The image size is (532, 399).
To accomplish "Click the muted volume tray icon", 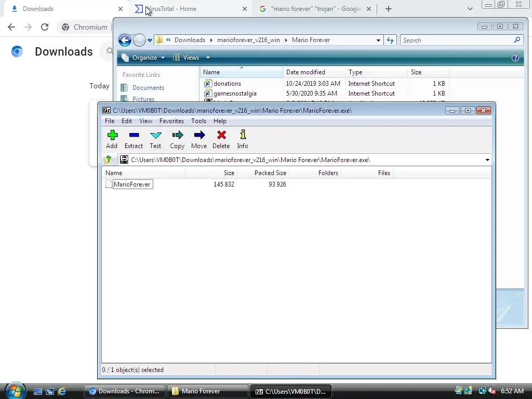I will [x=492, y=391].
